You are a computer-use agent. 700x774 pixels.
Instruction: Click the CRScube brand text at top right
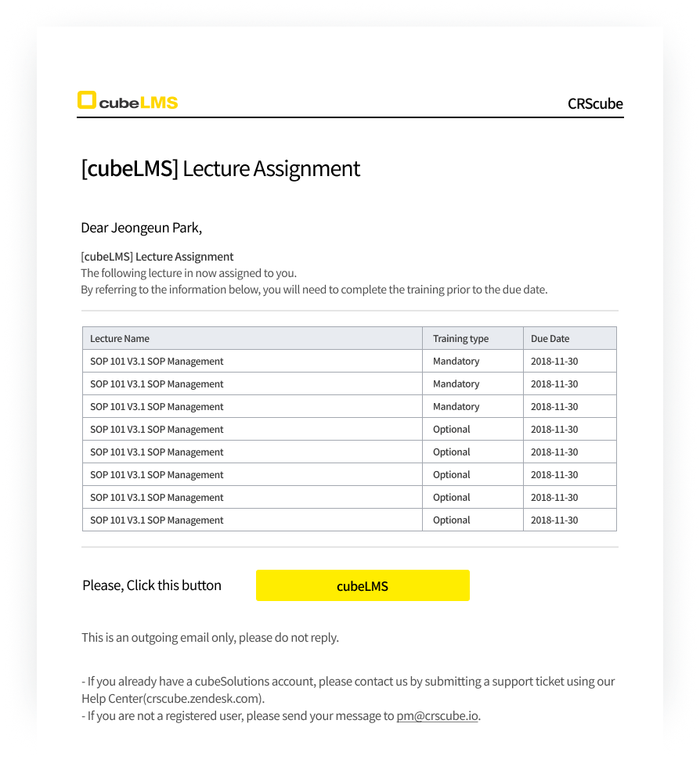tap(595, 103)
